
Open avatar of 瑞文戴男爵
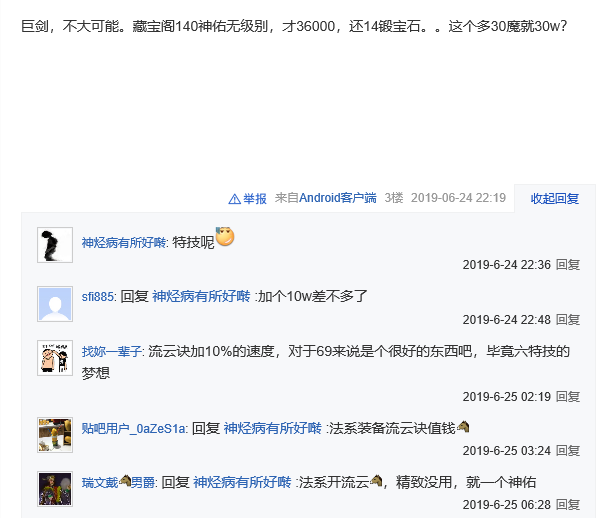(x=55, y=489)
